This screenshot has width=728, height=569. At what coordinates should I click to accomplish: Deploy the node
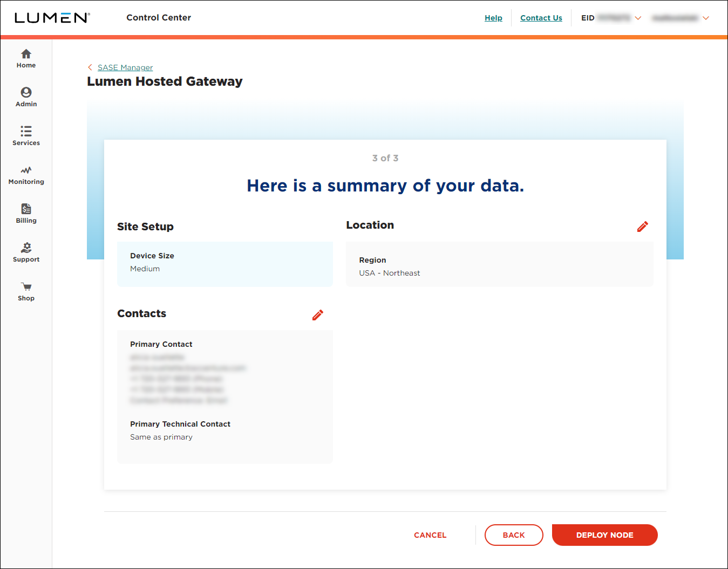point(604,534)
